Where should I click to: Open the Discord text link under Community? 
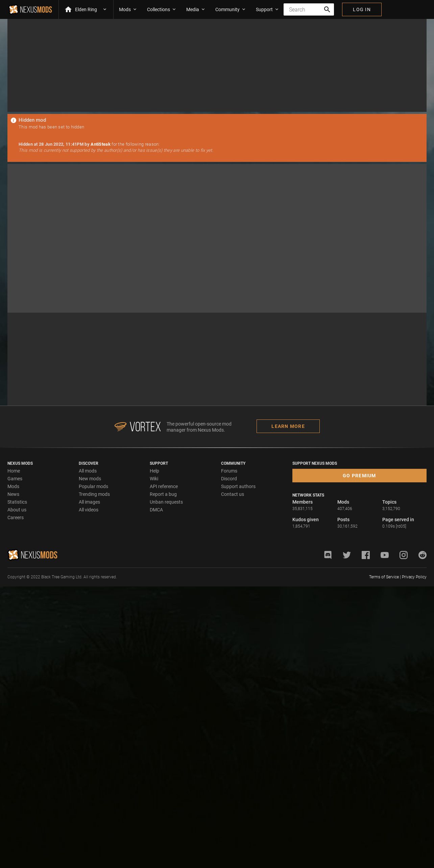(x=229, y=479)
